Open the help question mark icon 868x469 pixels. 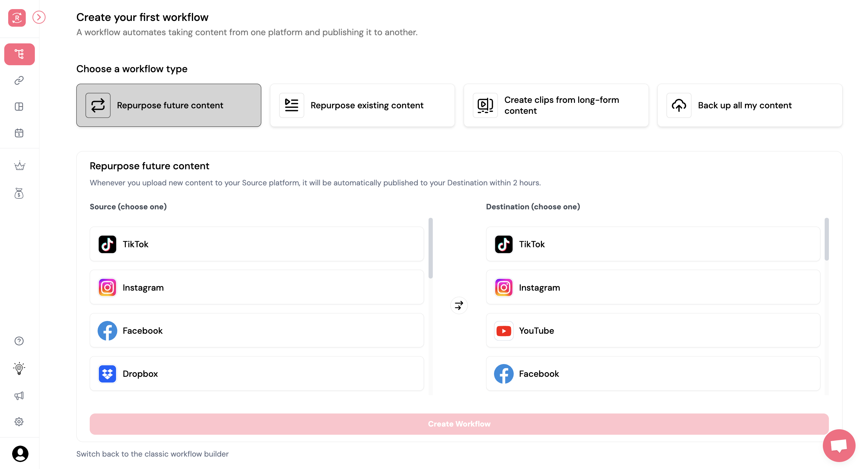(x=19, y=341)
